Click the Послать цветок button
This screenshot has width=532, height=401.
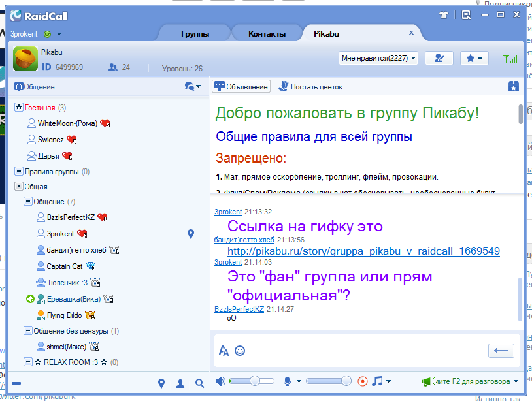310,87
